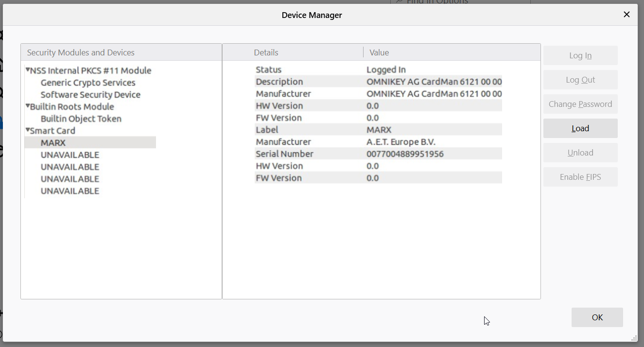The height and width of the screenshot is (347, 644).
Task: Click the Enable FIPS button
Action: 580,177
